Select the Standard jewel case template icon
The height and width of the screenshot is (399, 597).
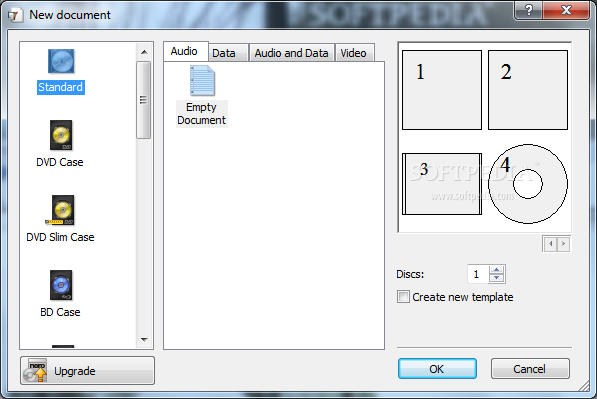pyautogui.click(x=61, y=61)
